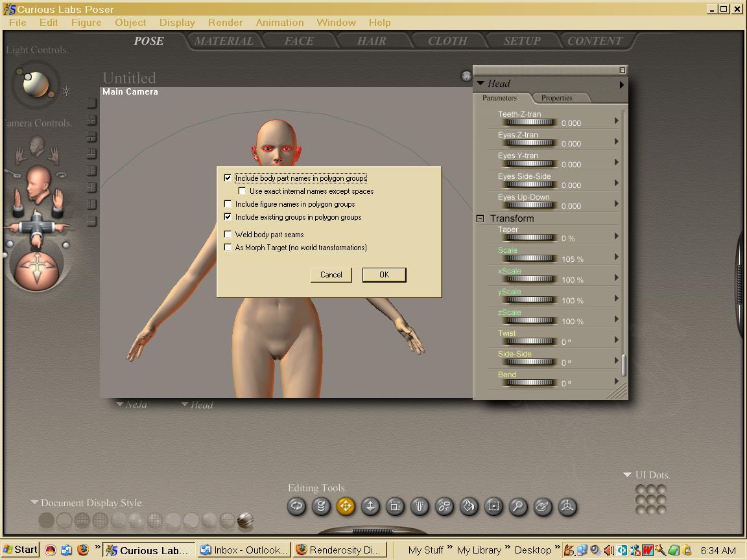
Task: Select the Twist editing tool
Action: pos(321,506)
